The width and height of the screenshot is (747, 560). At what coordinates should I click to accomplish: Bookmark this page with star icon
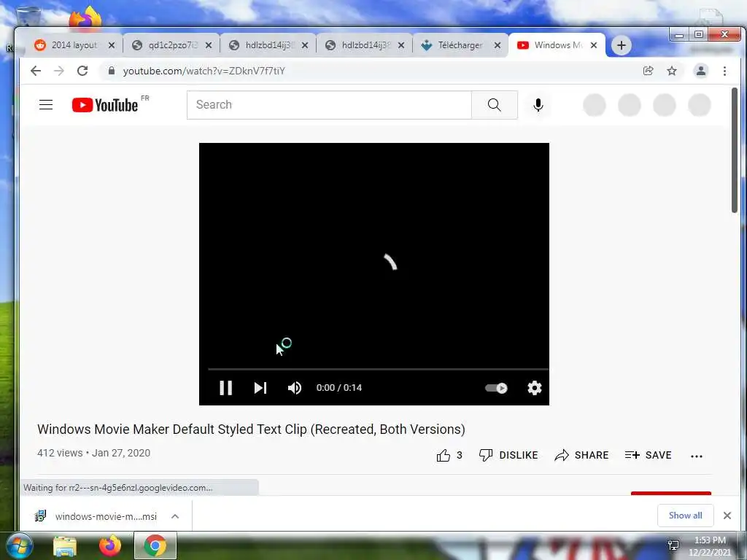click(672, 71)
